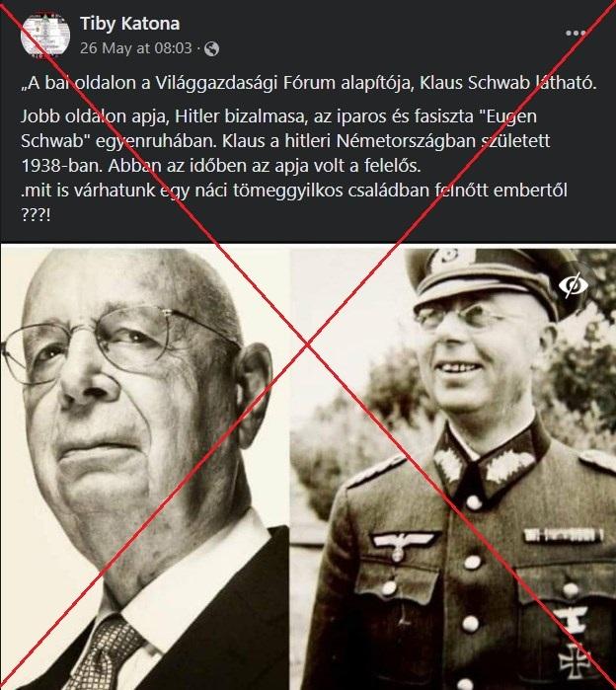616x690 pixels.
Task: Click the "1938-ban" text in the post
Action: (61, 166)
